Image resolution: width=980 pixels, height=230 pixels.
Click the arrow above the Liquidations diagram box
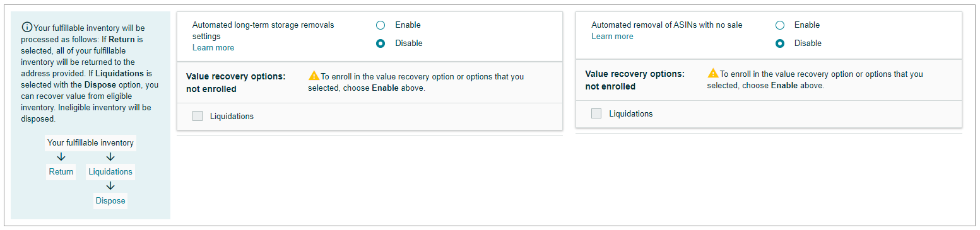[x=110, y=157]
